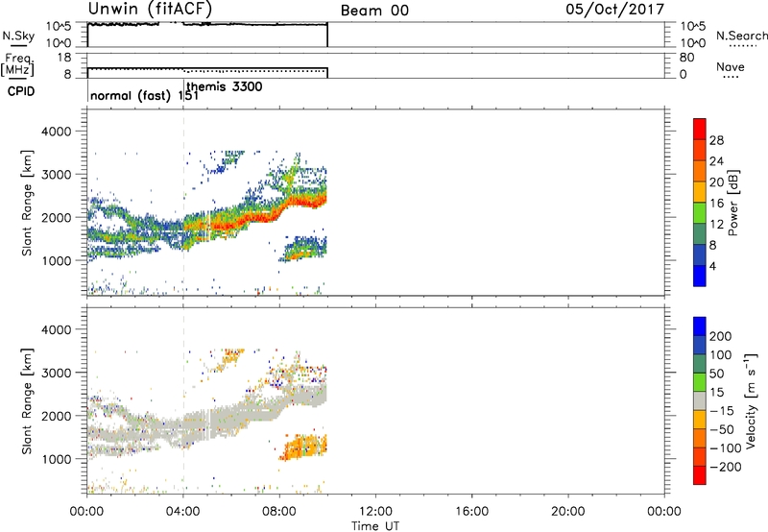Image resolution: width=768 pixels, height=532 pixels.
Task: Click the '200' velocity color bar value
Action: (721, 336)
